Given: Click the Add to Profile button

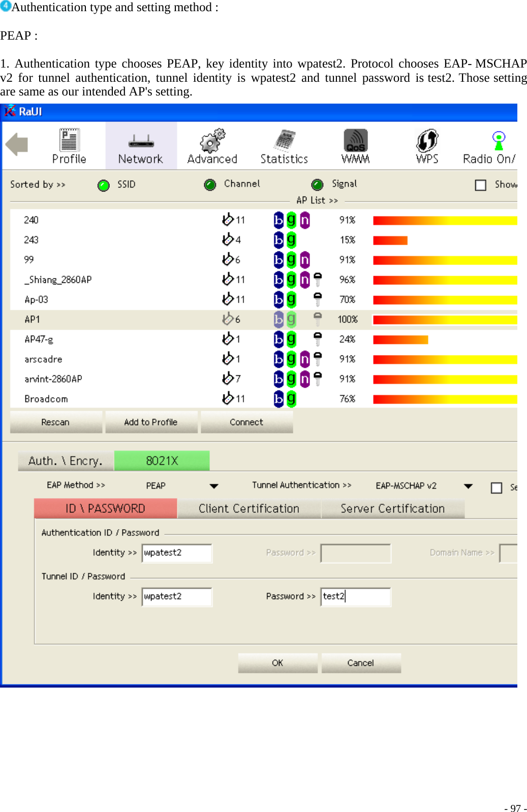Looking at the screenshot, I should click(151, 422).
